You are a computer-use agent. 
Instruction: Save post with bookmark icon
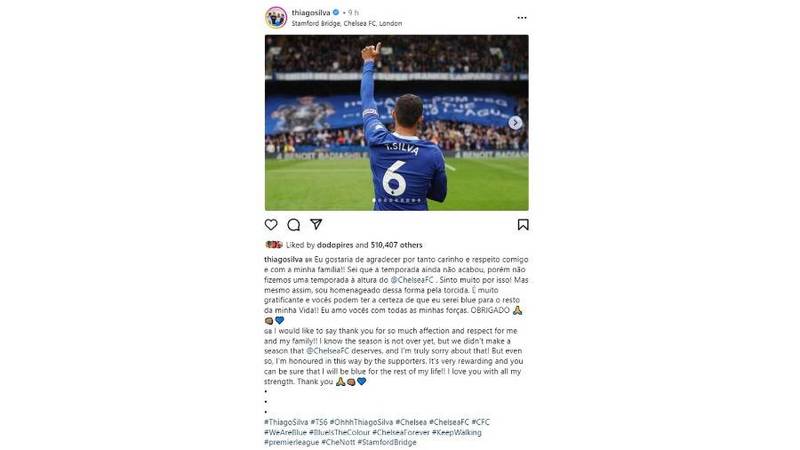[x=523, y=224]
